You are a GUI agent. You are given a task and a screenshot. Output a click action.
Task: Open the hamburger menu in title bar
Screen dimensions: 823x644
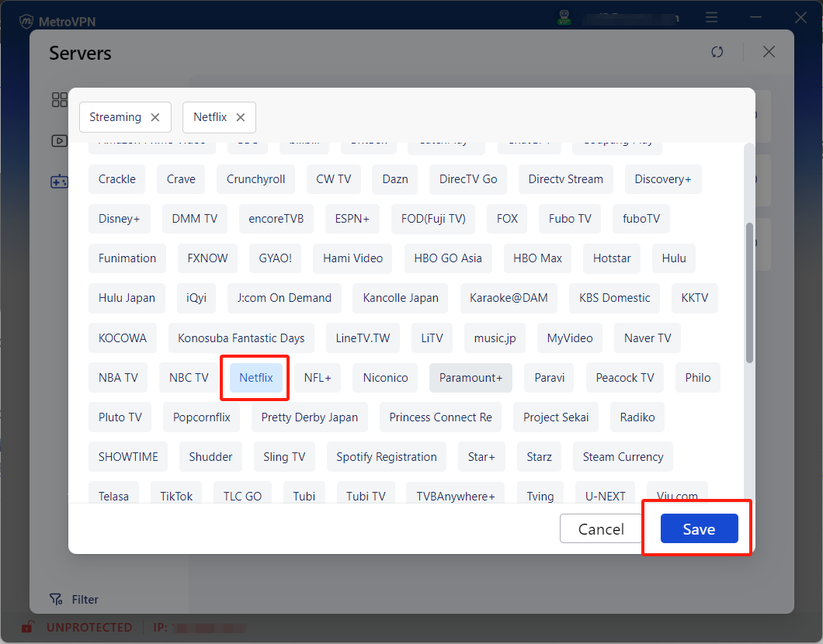click(711, 16)
